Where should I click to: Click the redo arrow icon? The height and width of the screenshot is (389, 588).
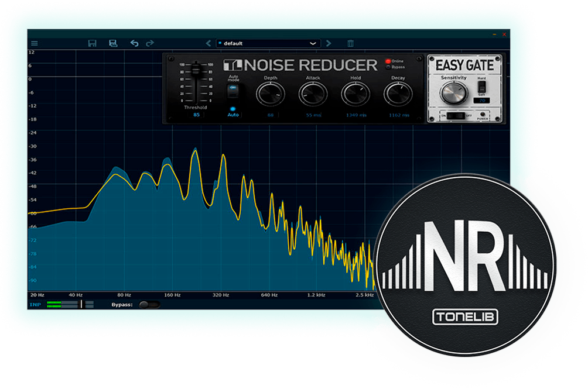pyautogui.click(x=150, y=43)
